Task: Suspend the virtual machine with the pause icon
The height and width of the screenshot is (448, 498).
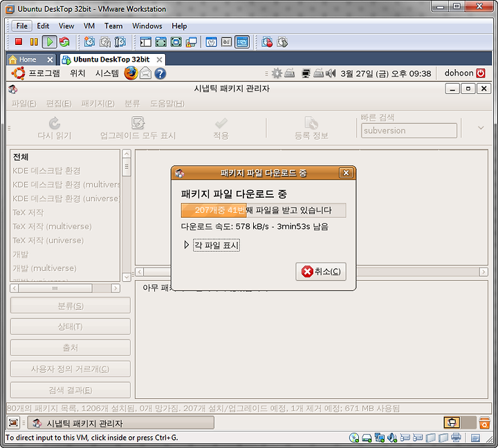Action: 34,42
